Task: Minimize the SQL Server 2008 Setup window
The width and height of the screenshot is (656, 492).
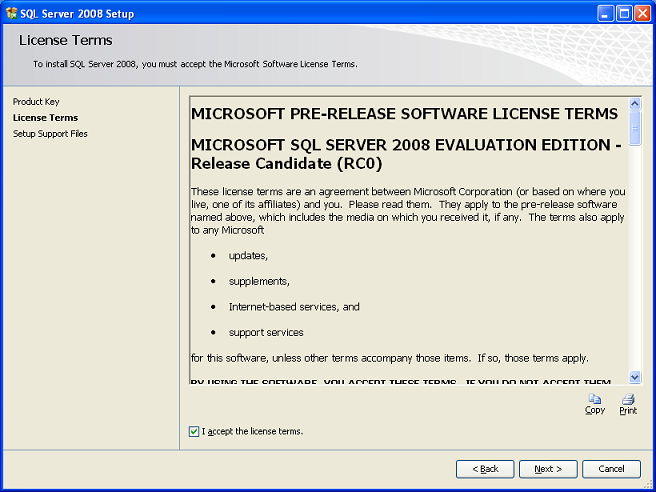Action: coord(604,14)
